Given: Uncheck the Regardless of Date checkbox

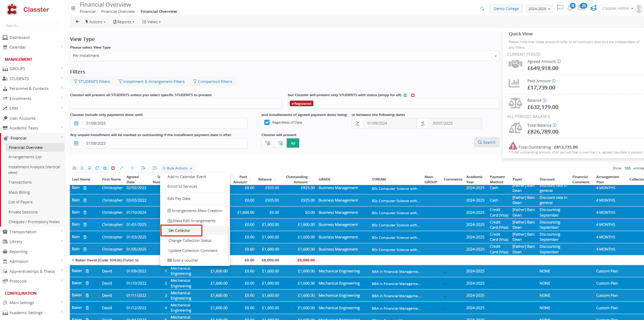Looking at the screenshot, I should (267, 123).
